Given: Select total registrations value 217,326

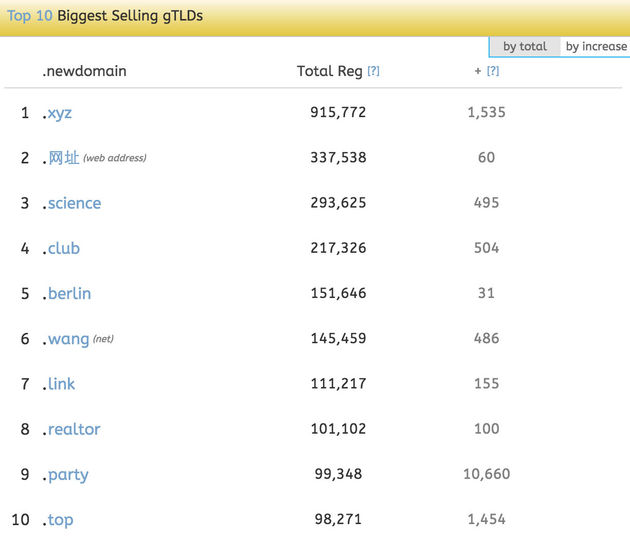Looking at the screenshot, I should click(338, 248).
